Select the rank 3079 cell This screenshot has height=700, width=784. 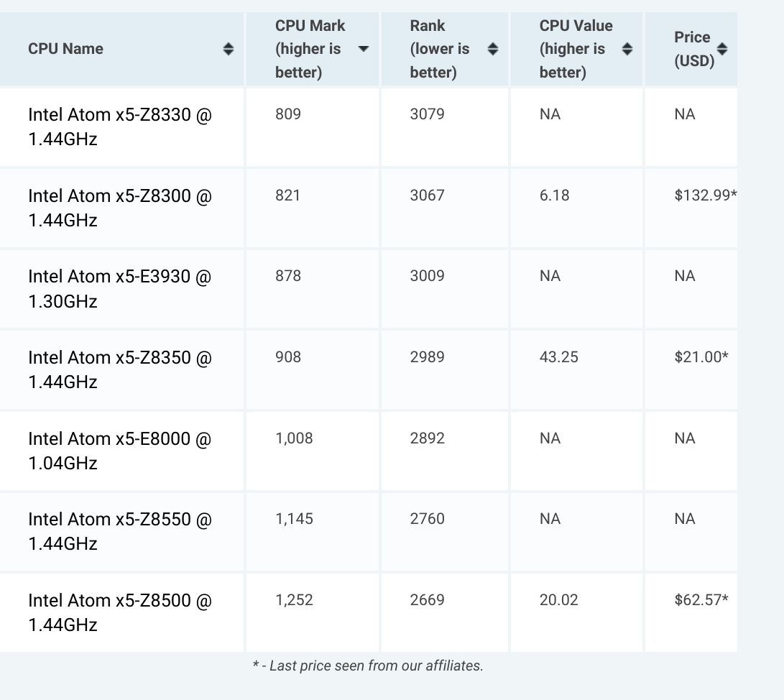point(427,114)
